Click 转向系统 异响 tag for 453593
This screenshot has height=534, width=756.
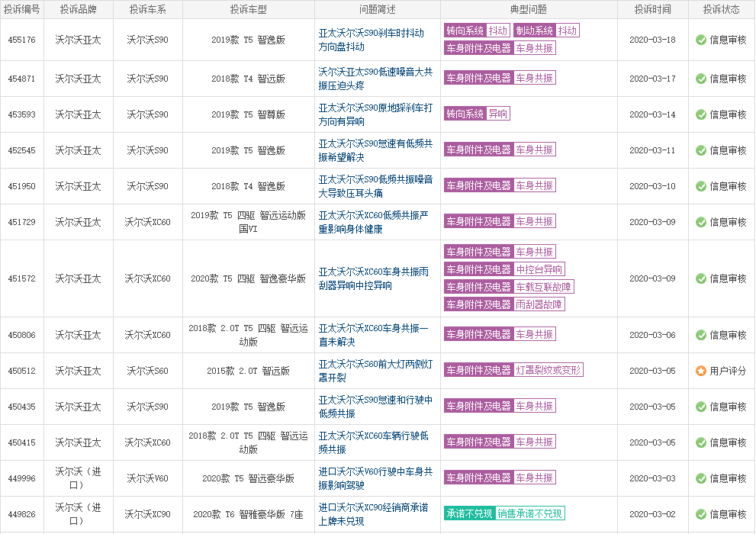(477, 114)
